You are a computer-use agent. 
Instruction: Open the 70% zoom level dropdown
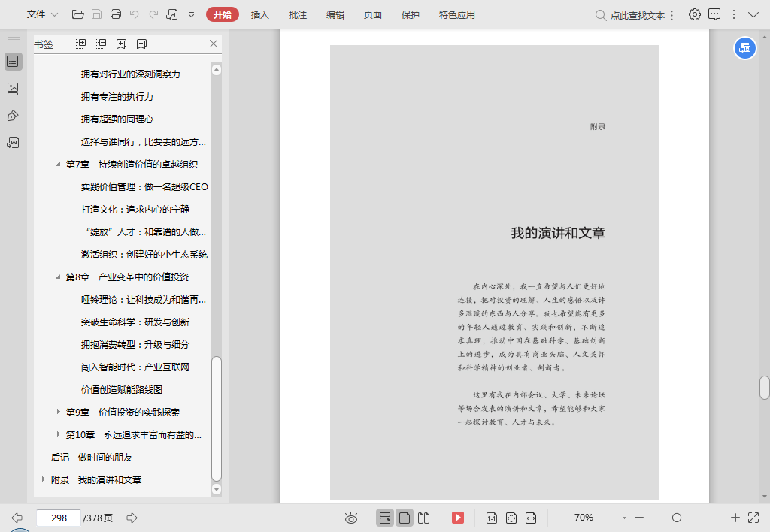pos(624,518)
